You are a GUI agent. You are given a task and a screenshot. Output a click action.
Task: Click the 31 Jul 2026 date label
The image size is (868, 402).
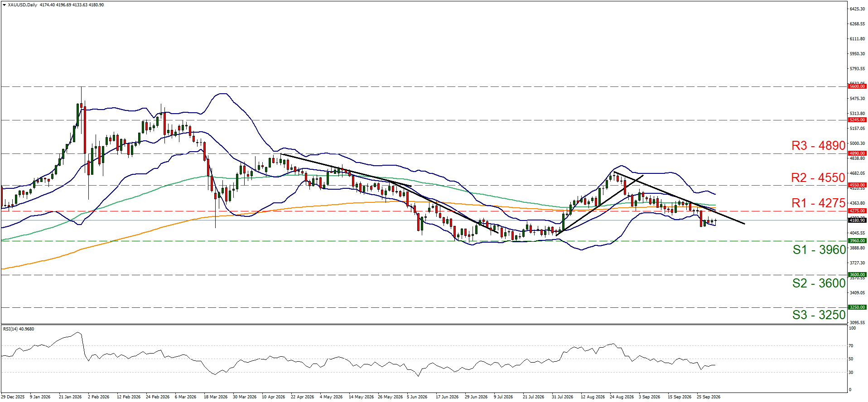coord(563,397)
